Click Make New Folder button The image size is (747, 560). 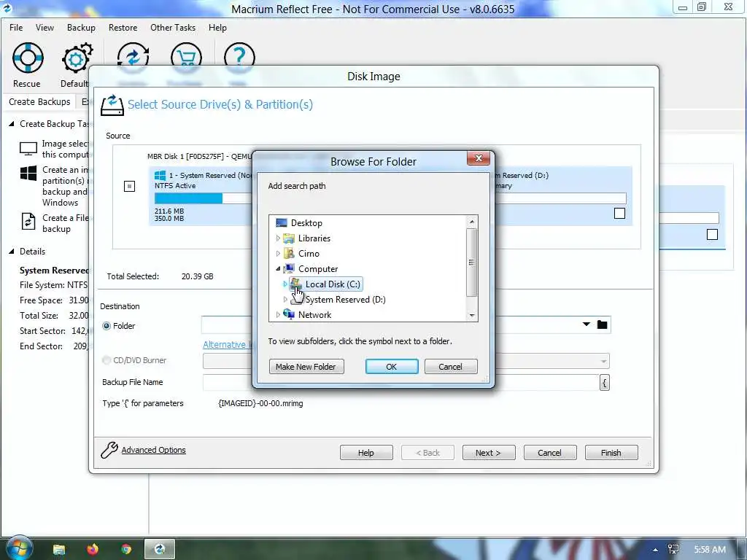(x=306, y=367)
